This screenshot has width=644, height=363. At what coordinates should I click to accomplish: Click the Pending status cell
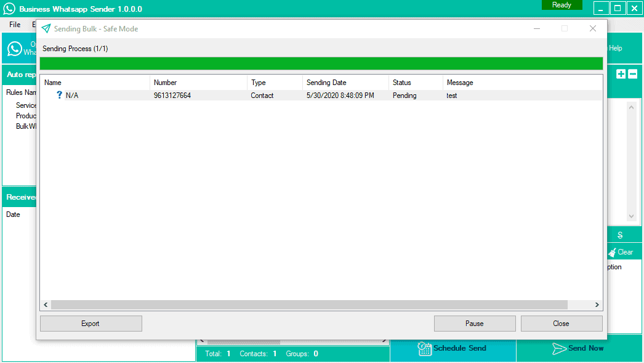(405, 96)
